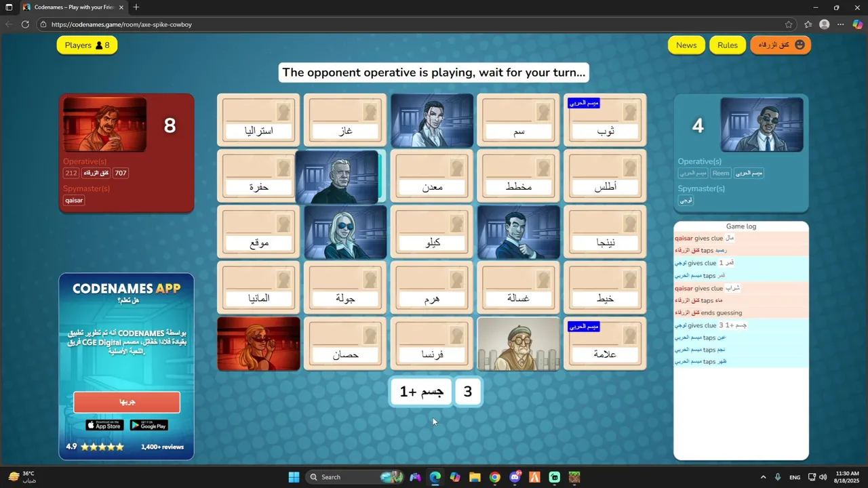Click the revealed blonde blue agent with sunglasses

345,232
